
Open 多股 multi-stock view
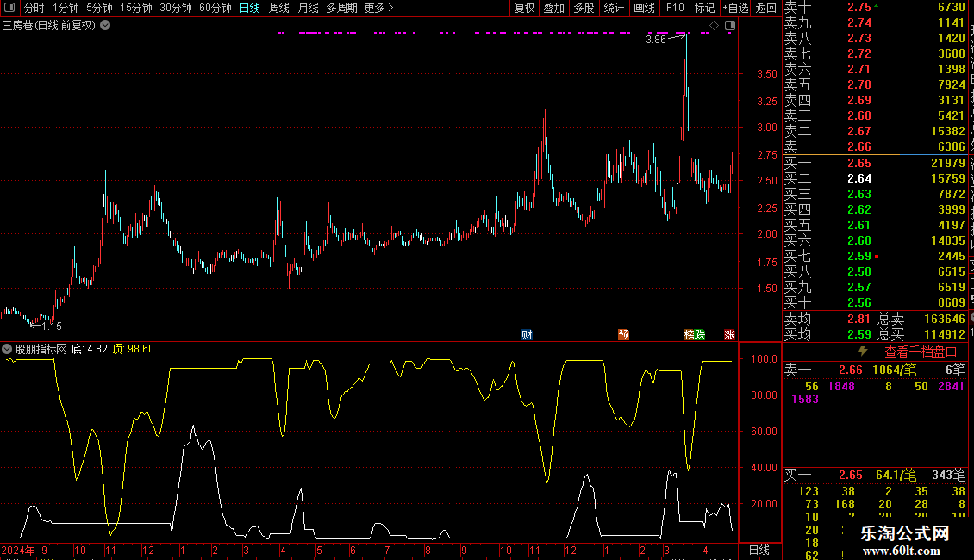click(584, 8)
